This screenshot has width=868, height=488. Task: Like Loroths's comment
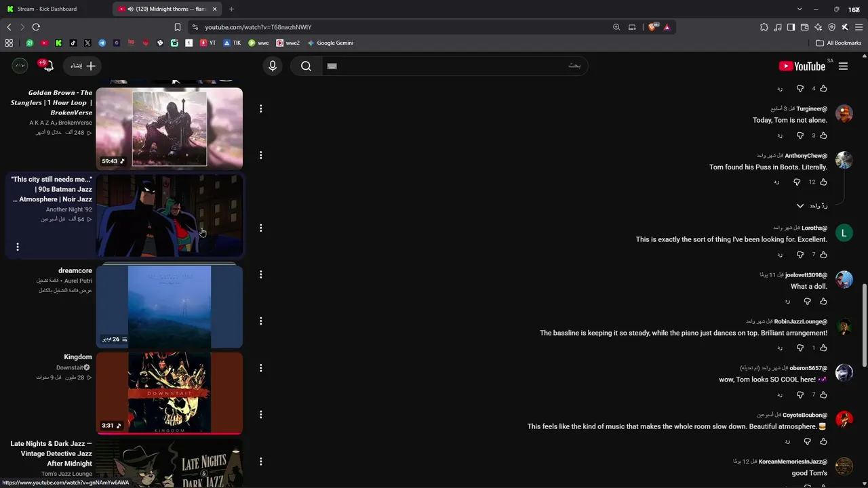pyautogui.click(x=823, y=255)
